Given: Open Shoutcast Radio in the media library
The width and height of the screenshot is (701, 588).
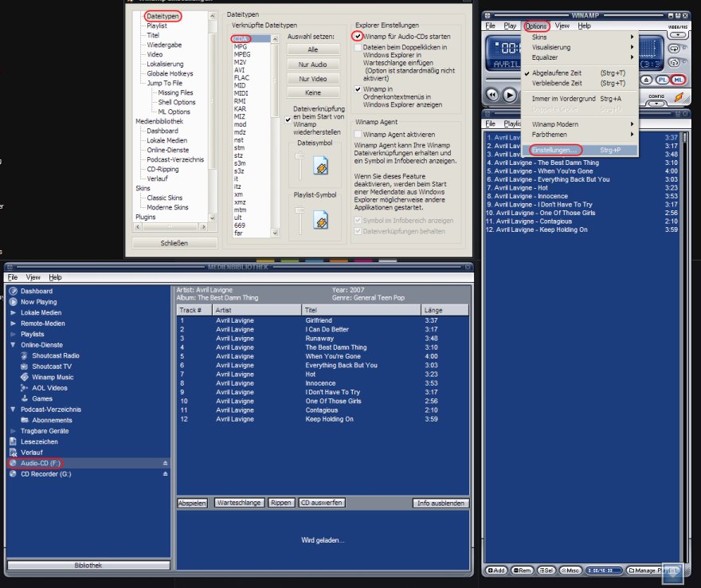Looking at the screenshot, I should (56, 355).
